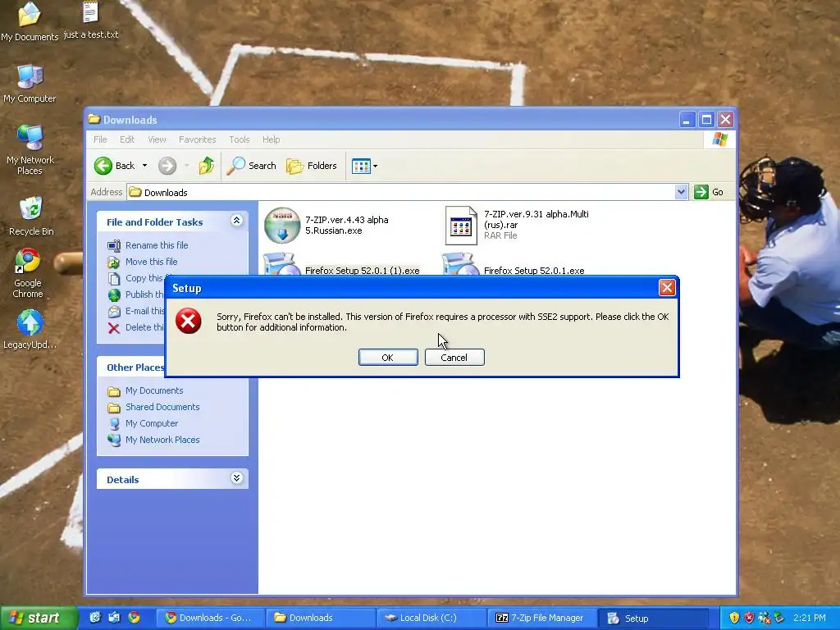The width and height of the screenshot is (840, 630).
Task: Click the Search toolbar button
Action: pos(251,166)
